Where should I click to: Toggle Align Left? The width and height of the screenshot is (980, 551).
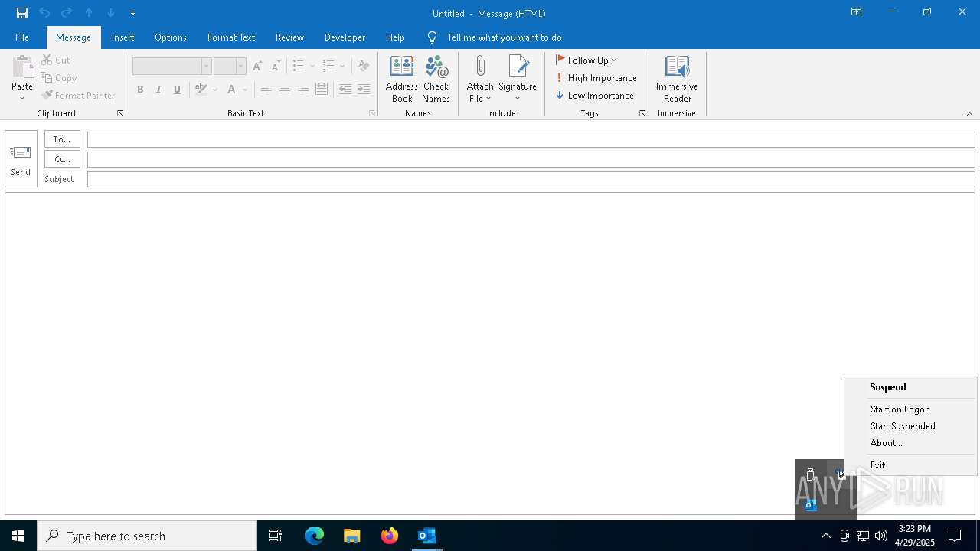click(266, 90)
